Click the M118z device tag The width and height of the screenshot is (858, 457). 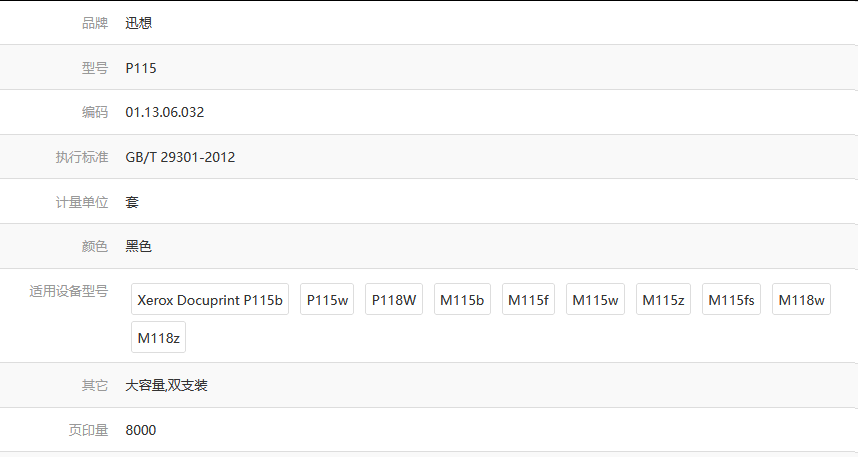click(x=158, y=338)
